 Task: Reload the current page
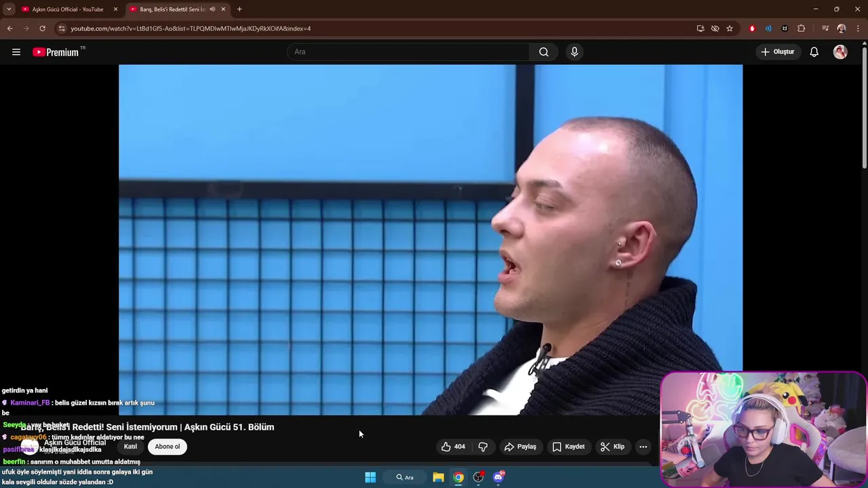tap(42, 28)
